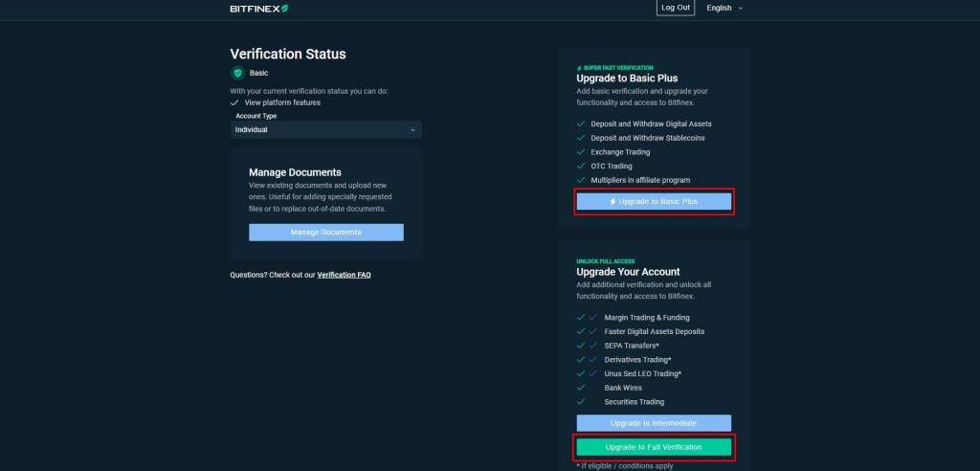
Task: Open the Account Type Individual dropdown
Action: [x=325, y=129]
